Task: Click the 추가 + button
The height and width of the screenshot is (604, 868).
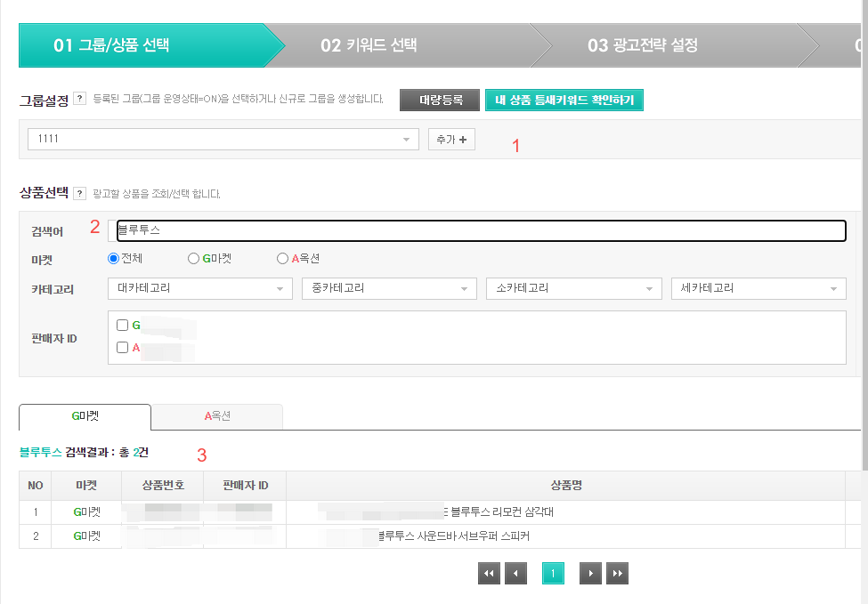Action: [x=451, y=140]
